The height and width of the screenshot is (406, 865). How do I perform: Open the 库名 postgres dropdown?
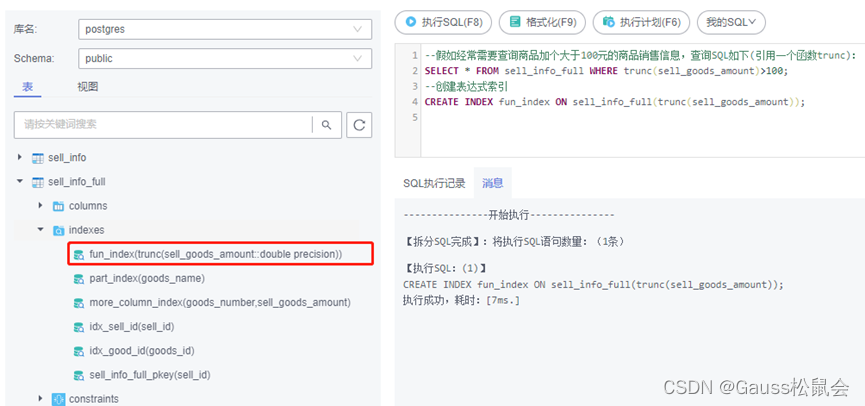point(225,29)
